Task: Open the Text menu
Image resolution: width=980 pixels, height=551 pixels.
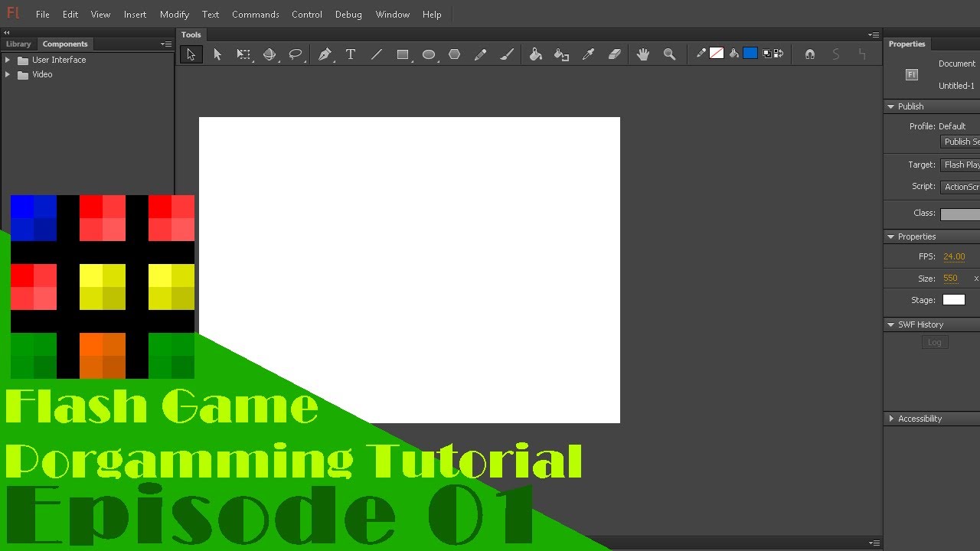Action: 211,15
